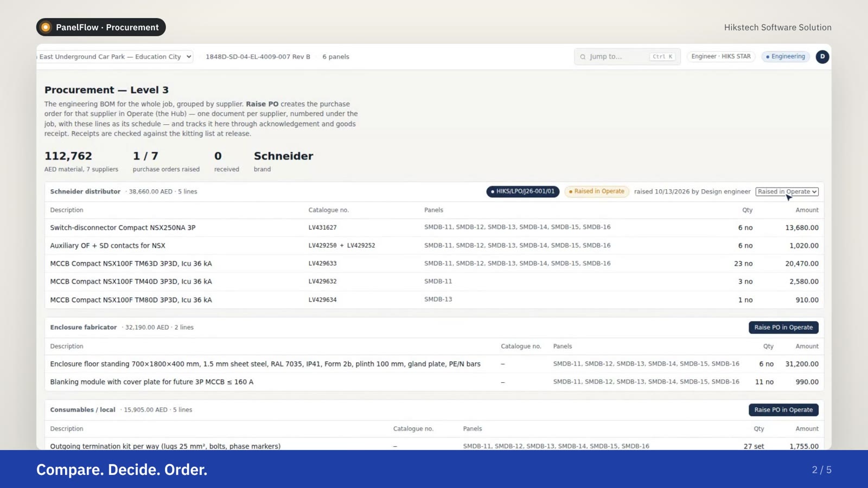Image resolution: width=868 pixels, height=488 pixels.
Task: Click the 23 no quantity cell
Action: [x=743, y=264]
